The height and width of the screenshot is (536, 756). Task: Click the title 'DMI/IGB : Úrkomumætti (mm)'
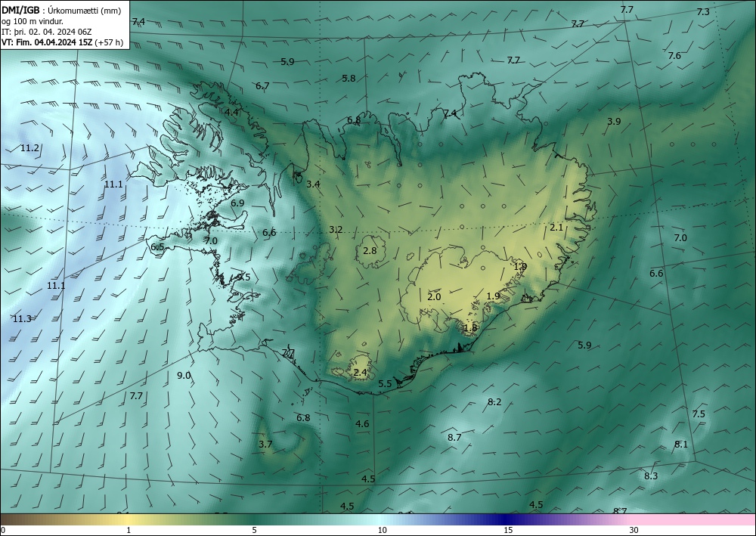[60, 10]
